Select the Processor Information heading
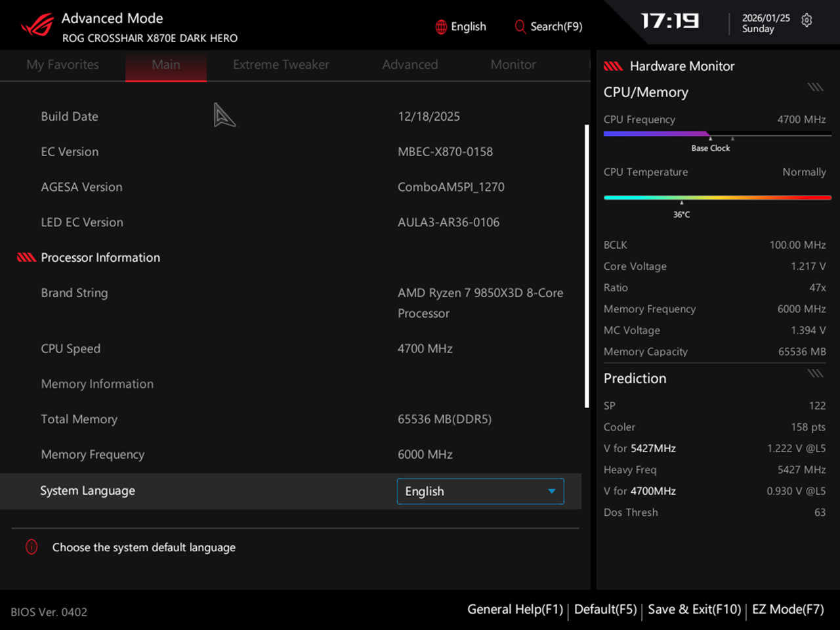 pos(100,257)
